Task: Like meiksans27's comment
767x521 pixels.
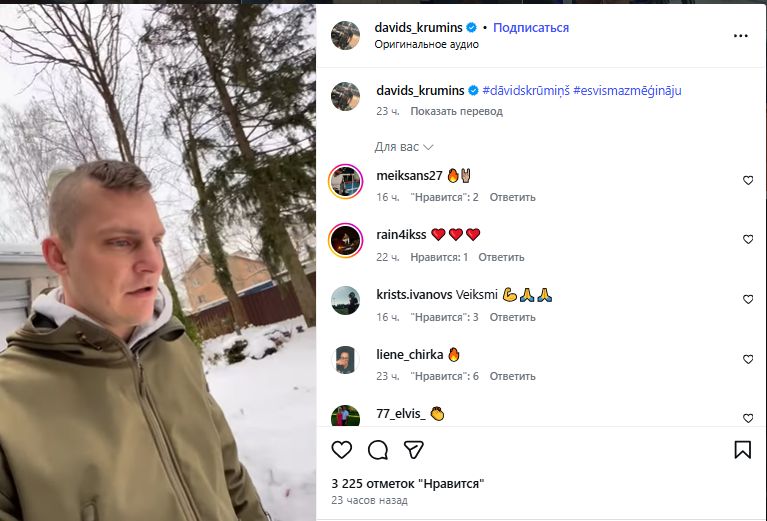Action: tap(748, 181)
